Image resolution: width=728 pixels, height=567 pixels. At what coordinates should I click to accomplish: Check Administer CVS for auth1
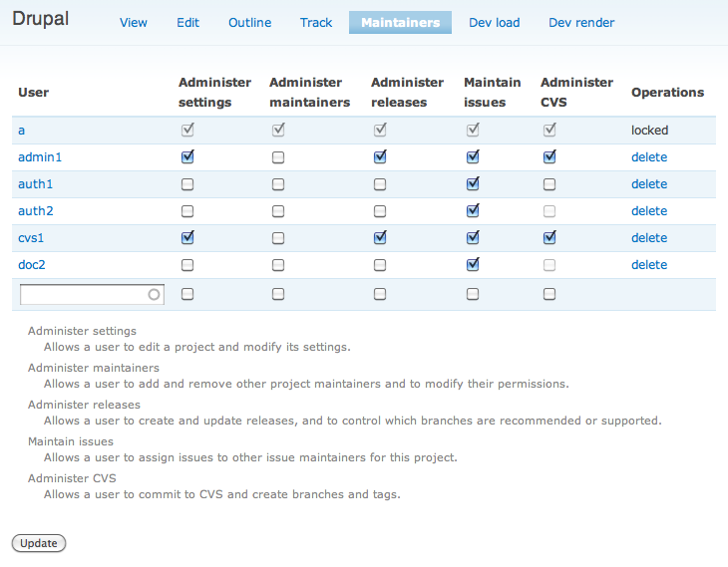[x=549, y=184]
